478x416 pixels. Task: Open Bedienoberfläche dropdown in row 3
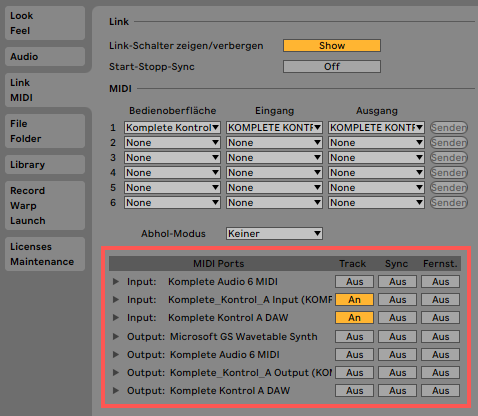tap(172, 158)
